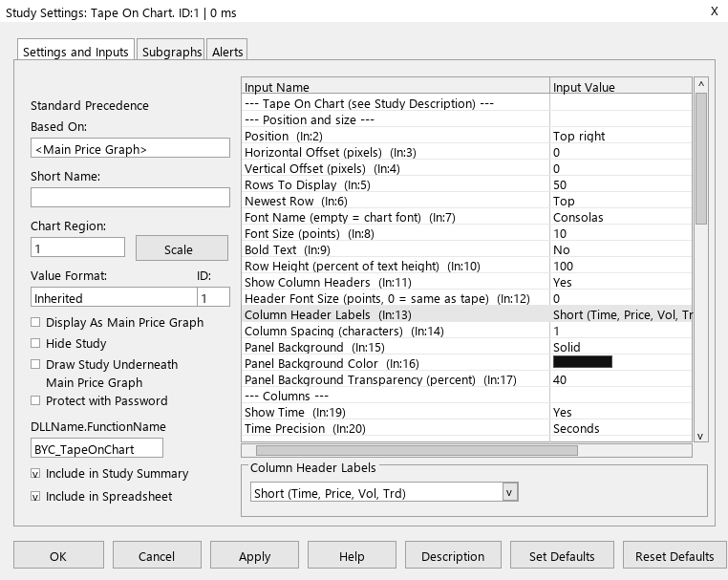The width and height of the screenshot is (728, 580).
Task: Select the Newest Row (In:6) row
Action: point(466,201)
